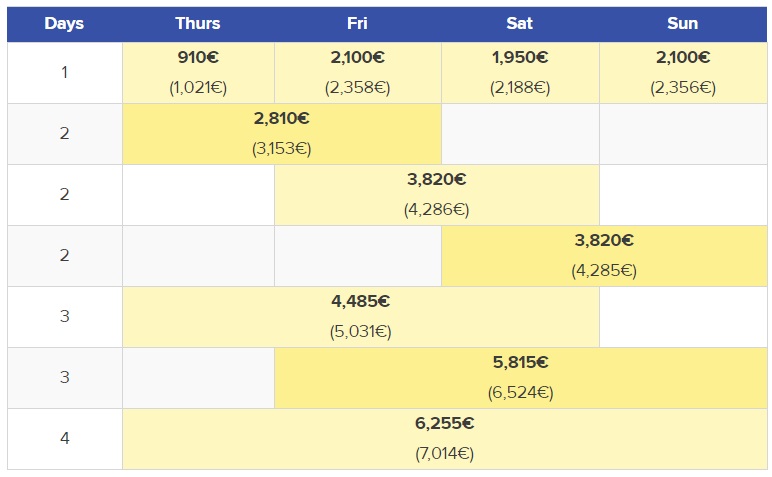Select the Friday 2,100€ single-day price
The height and width of the screenshot is (477, 772).
(357, 58)
